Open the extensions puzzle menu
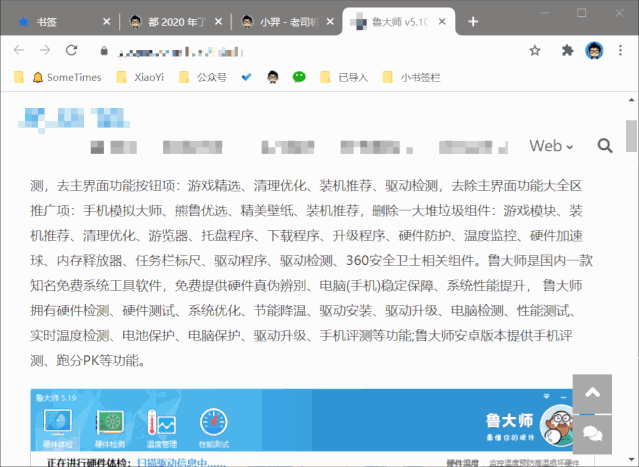639x467 pixels. click(x=567, y=51)
